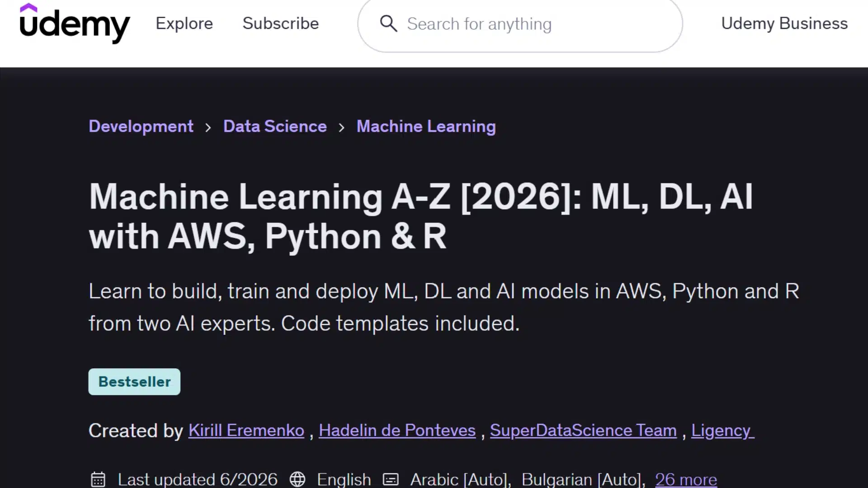Focus the Search for anything field
The height and width of the screenshot is (488, 868).
tap(520, 24)
